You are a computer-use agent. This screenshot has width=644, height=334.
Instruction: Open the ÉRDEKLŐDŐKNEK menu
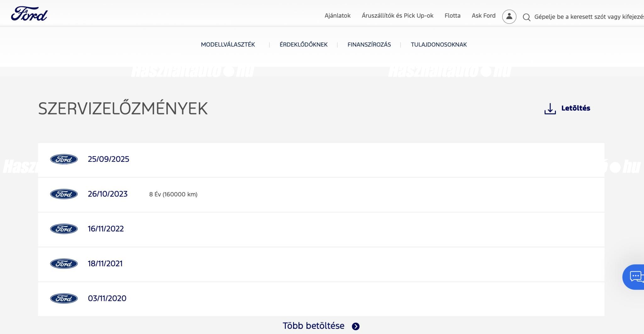[303, 45]
